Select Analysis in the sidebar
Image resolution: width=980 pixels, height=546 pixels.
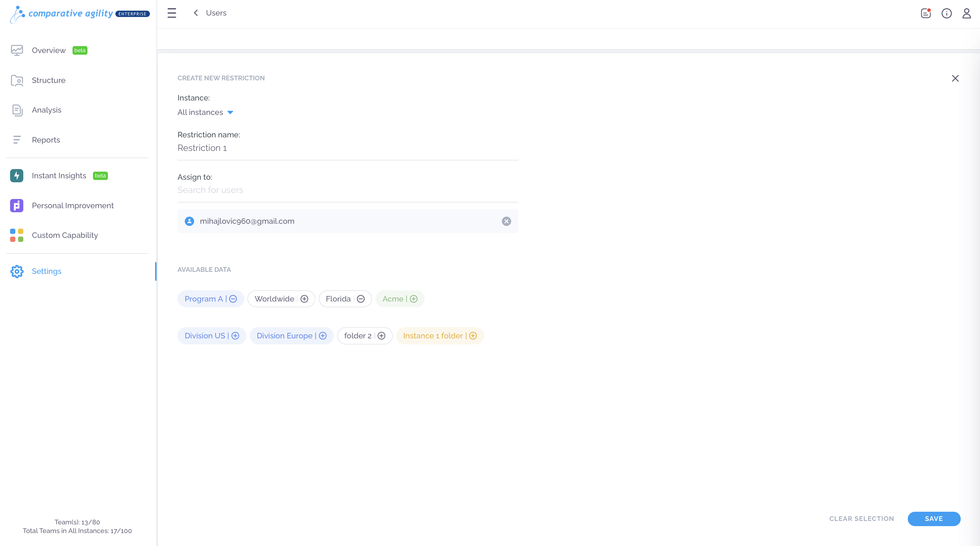(46, 110)
